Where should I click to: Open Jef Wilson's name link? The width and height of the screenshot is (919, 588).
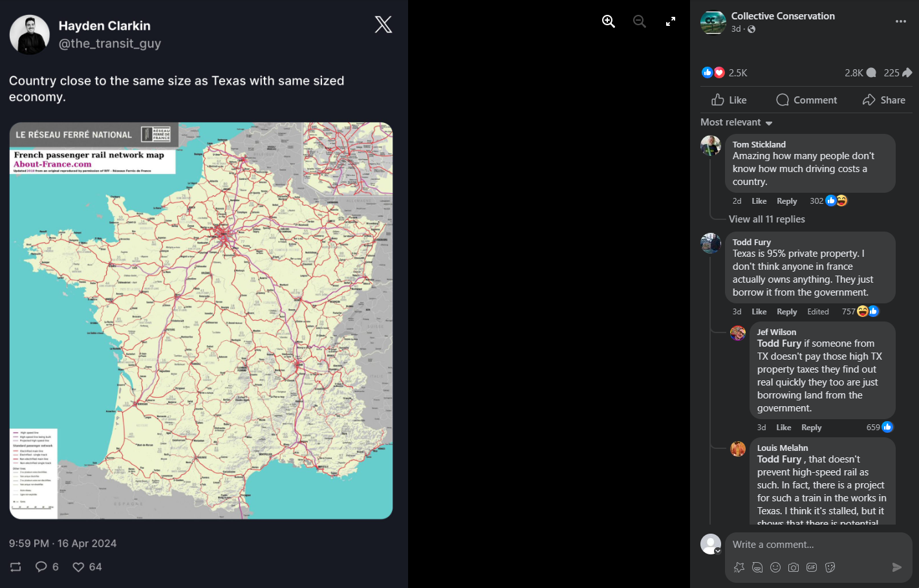(x=777, y=332)
